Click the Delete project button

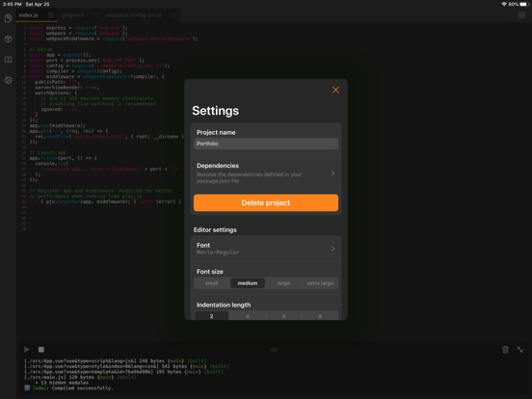click(266, 202)
